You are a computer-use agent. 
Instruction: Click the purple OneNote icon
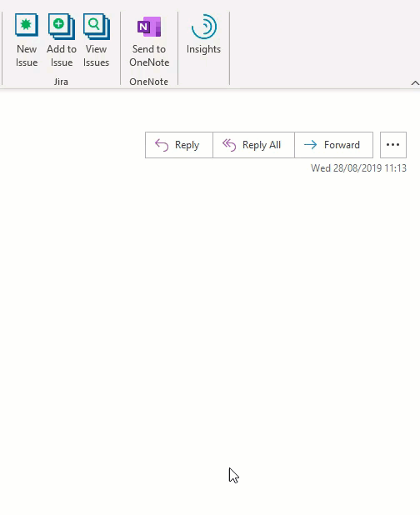pyautogui.click(x=149, y=27)
